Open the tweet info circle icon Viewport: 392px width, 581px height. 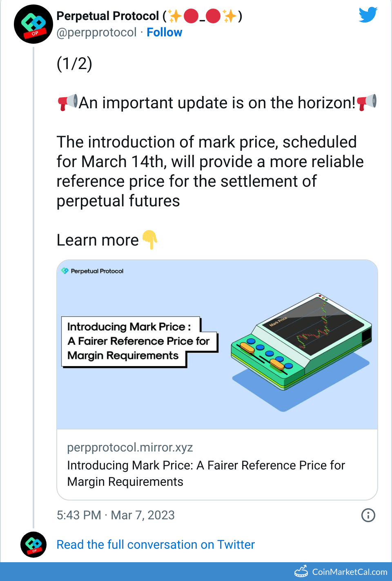[368, 515]
